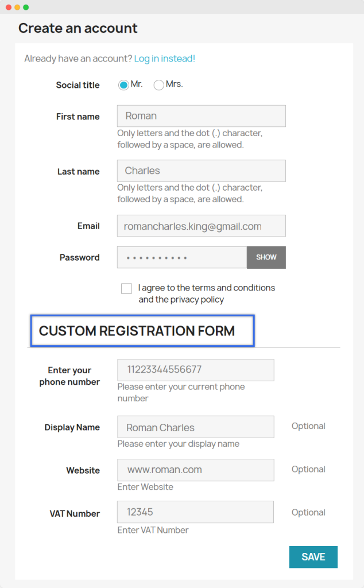This screenshot has width=364, height=588.
Task: Select the Mr. social title radio button
Action: click(x=123, y=85)
